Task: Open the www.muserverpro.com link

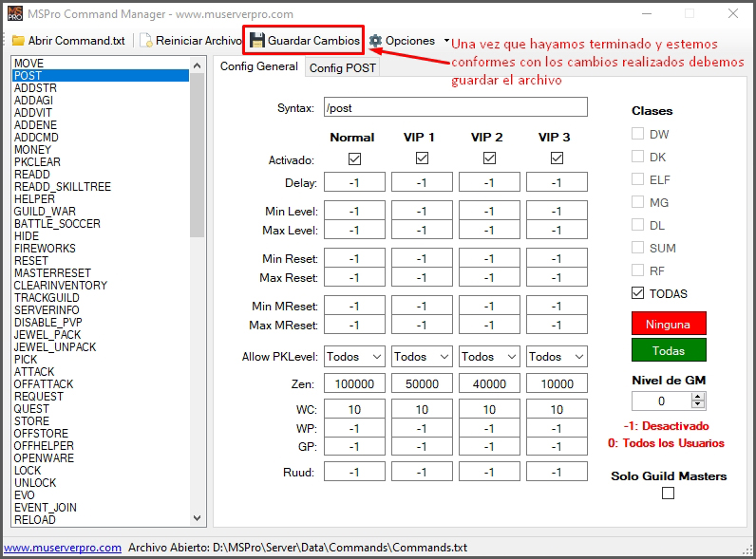Action: (x=63, y=548)
